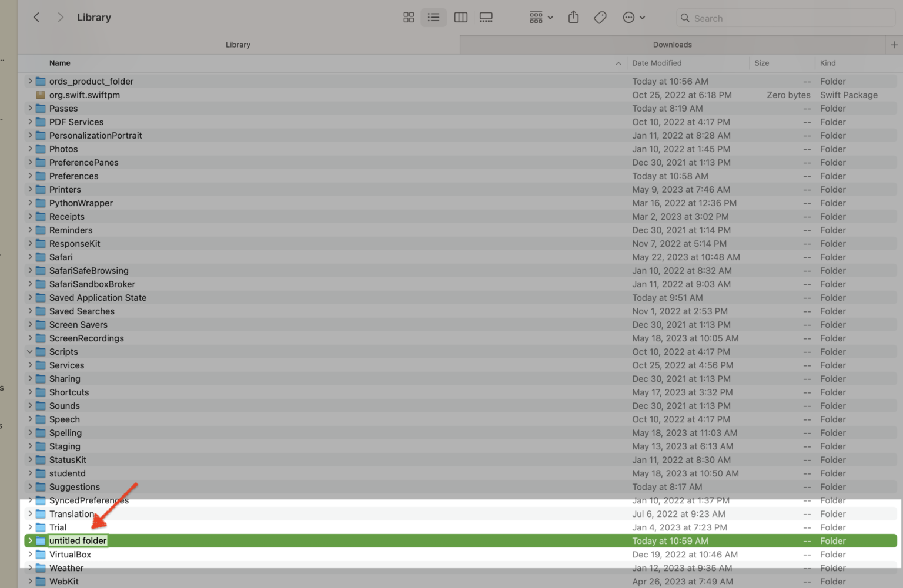This screenshot has height=588, width=903.
Task: Select list view icon
Action: 433,18
